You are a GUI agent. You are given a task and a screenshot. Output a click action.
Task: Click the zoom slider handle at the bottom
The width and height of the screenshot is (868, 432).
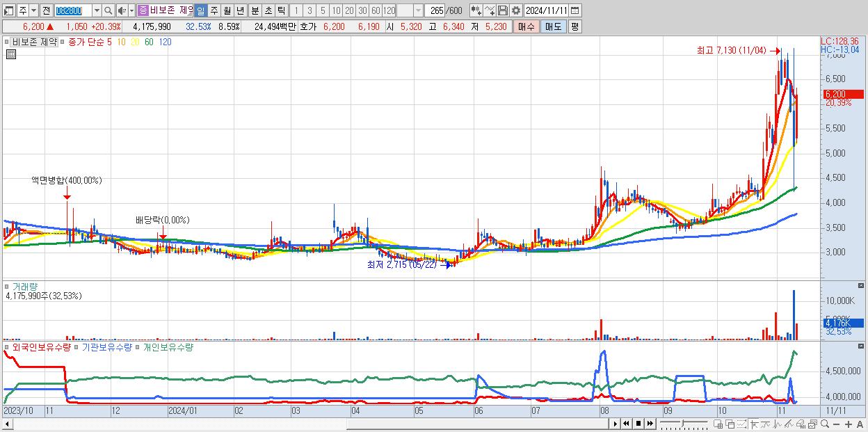[x=682, y=424]
